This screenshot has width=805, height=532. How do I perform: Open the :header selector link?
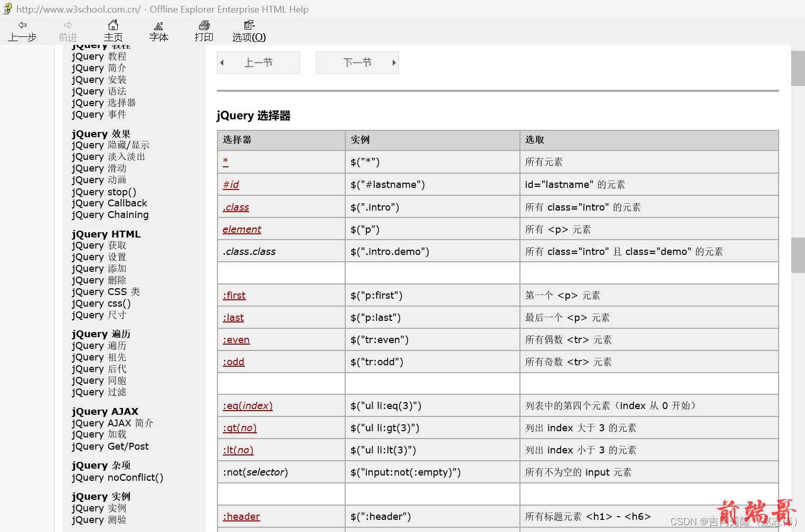click(x=241, y=517)
